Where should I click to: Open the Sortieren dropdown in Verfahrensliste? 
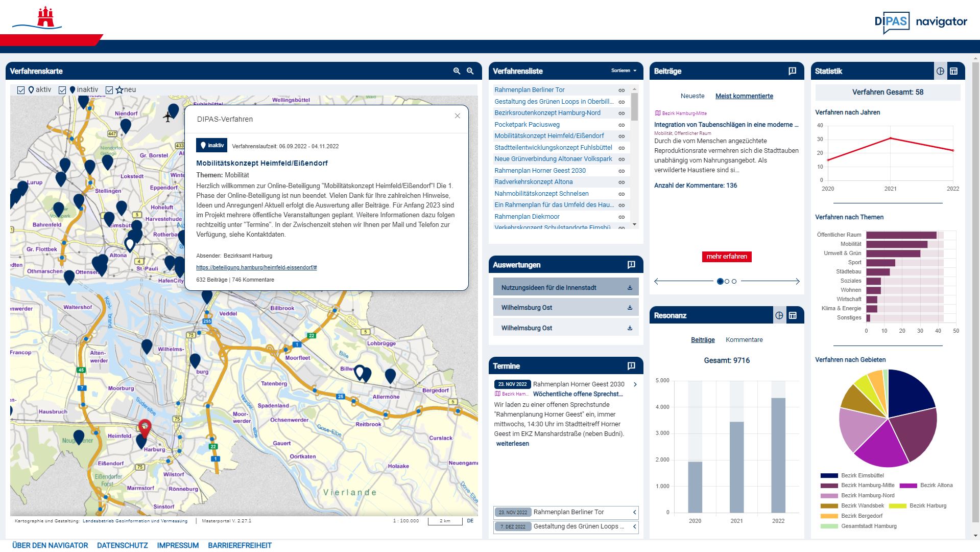click(x=624, y=71)
